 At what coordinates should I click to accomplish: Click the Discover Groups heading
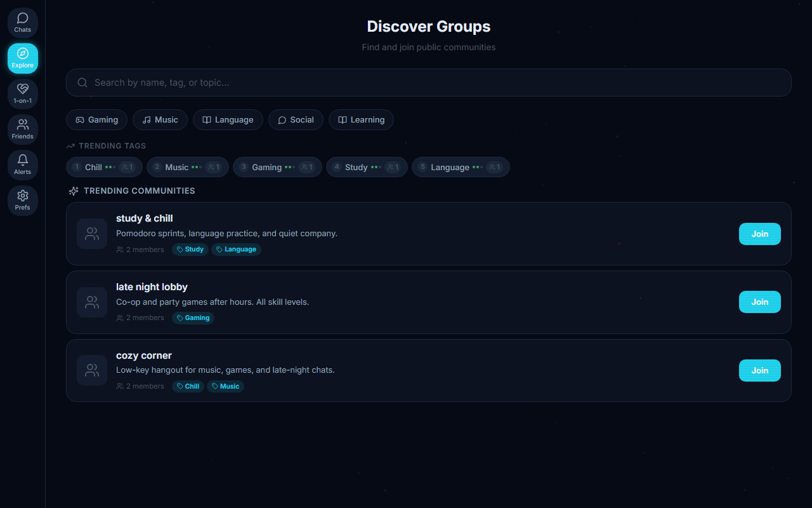pos(429,27)
